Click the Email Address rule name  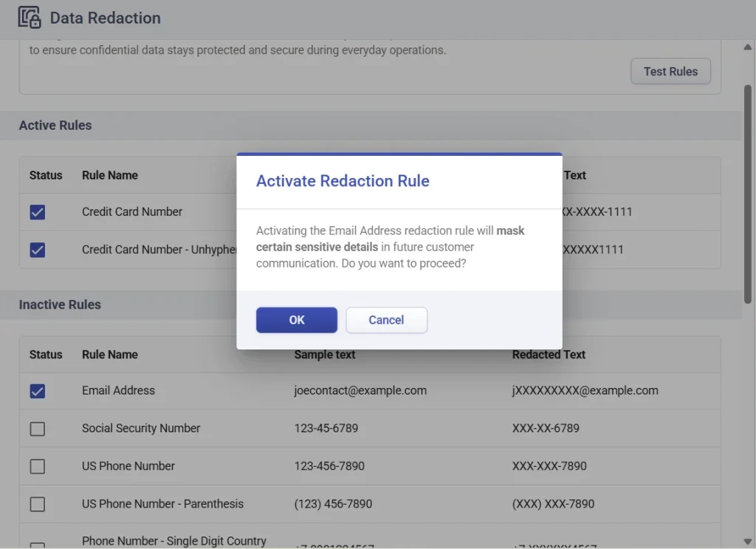point(118,390)
